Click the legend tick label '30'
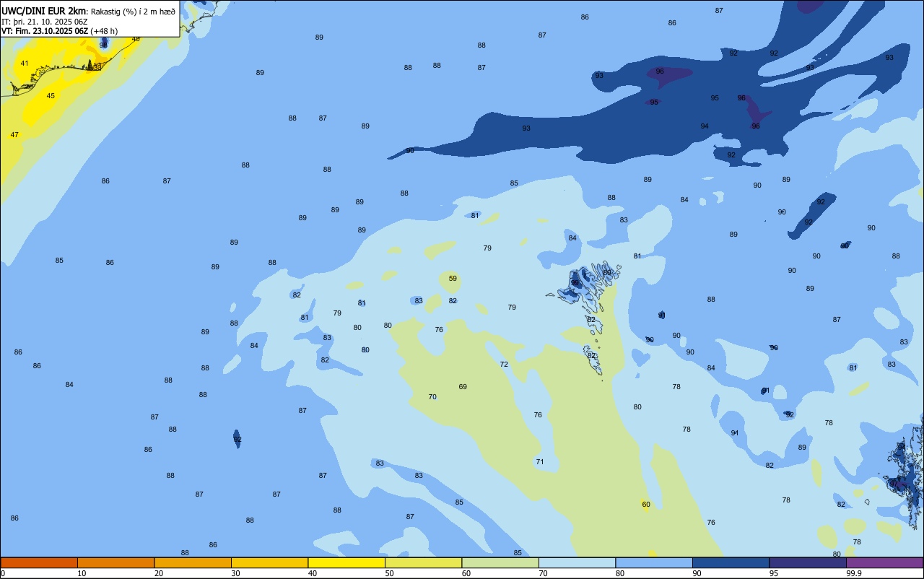This screenshot has width=924, height=579. 235,573
